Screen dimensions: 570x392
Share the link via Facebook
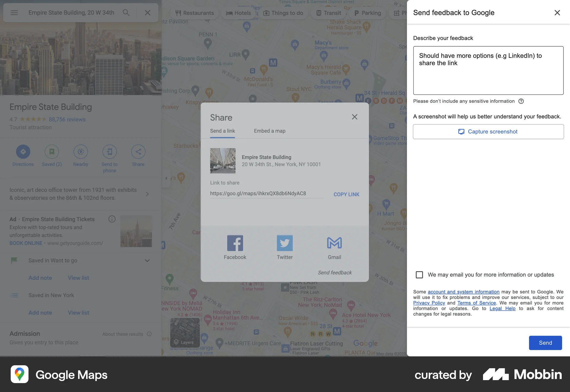[235, 243]
